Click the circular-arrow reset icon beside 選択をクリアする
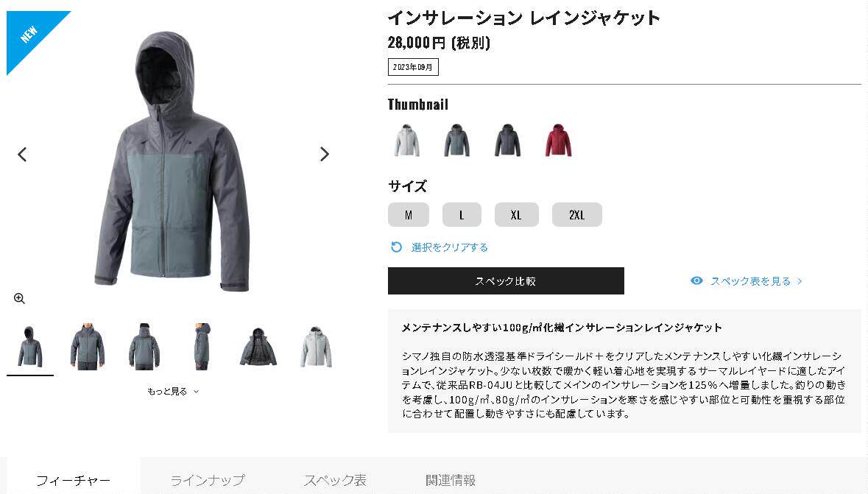The image size is (868, 494). point(396,247)
